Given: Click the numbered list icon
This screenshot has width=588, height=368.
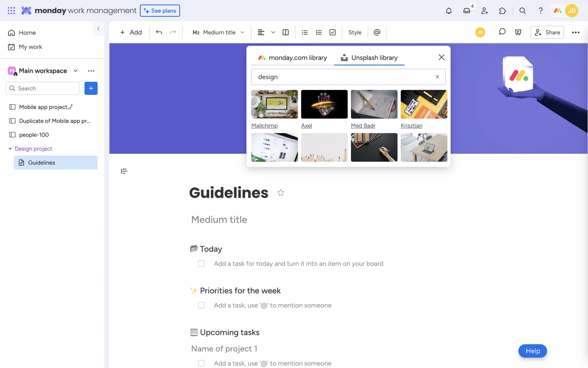Looking at the screenshot, I should [x=318, y=32].
